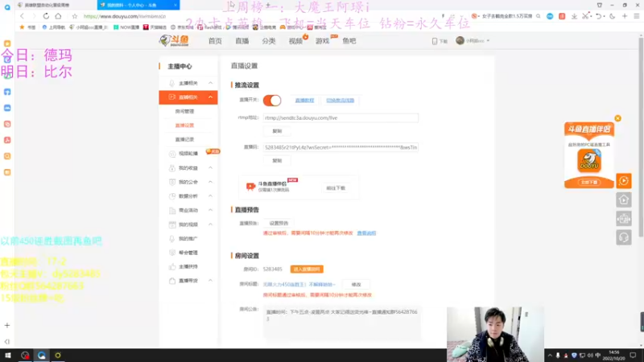Expand the 我的视频 sidebar chevron
This screenshot has width=644, height=362.
(210, 224)
